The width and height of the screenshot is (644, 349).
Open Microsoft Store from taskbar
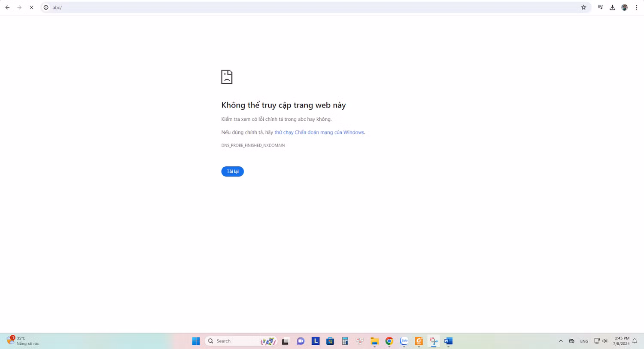[x=330, y=341]
